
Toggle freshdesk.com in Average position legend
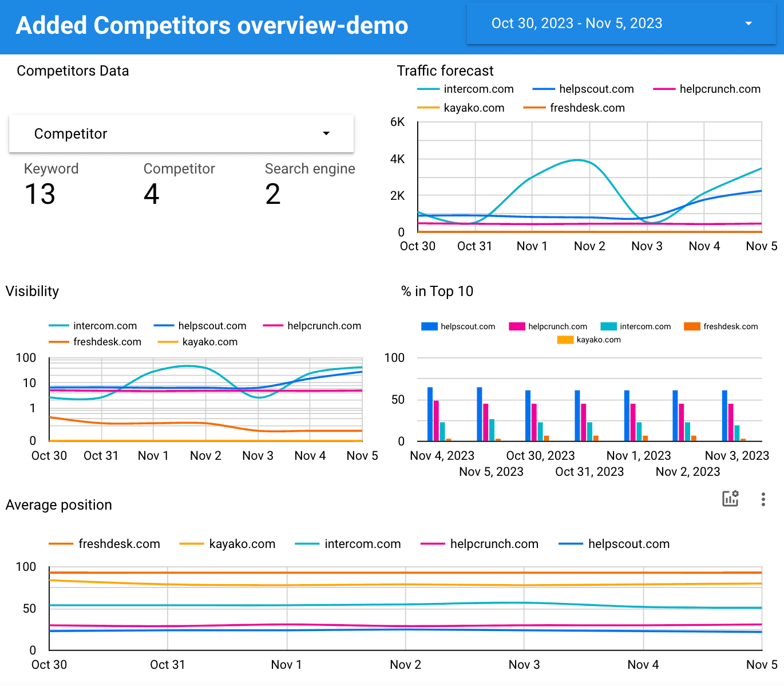(105, 544)
